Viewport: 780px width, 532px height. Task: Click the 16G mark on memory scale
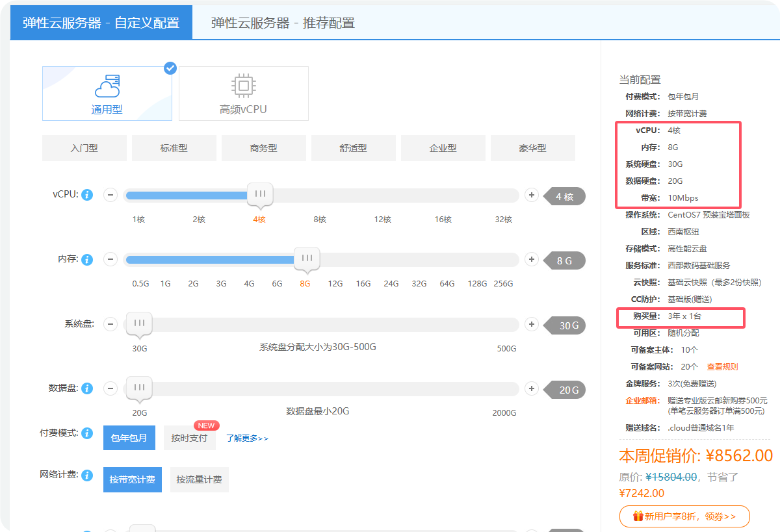click(x=363, y=284)
